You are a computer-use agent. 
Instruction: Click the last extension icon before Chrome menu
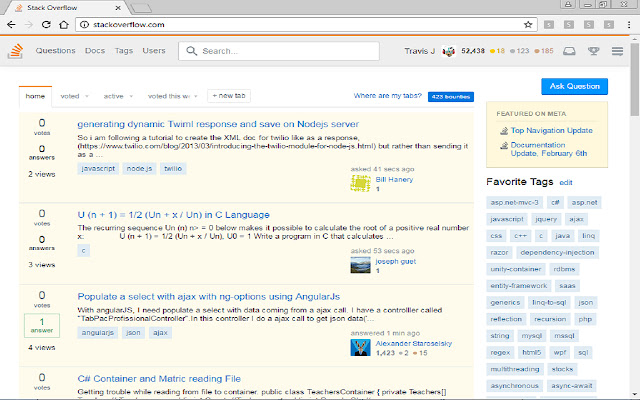coord(609,24)
